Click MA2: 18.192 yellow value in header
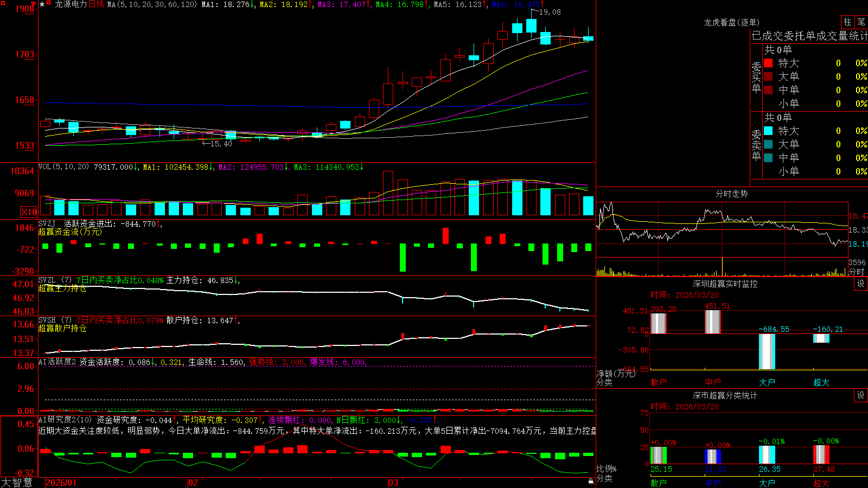 (x=285, y=4)
